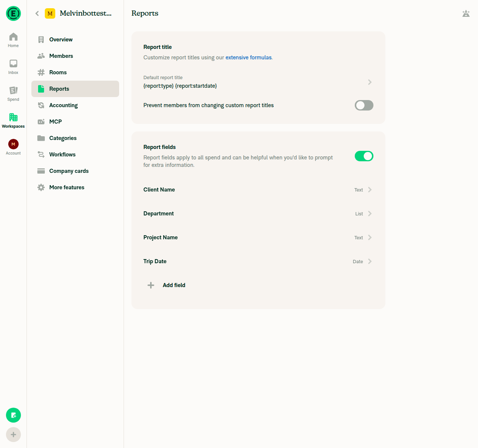478x448 pixels.
Task: Click the gray plus button at bottom
Action: tap(13, 435)
